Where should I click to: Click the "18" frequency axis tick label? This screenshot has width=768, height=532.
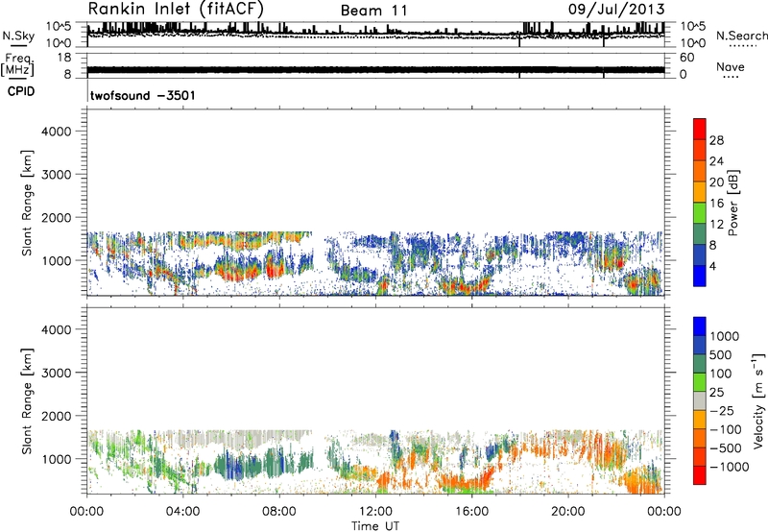(63, 58)
